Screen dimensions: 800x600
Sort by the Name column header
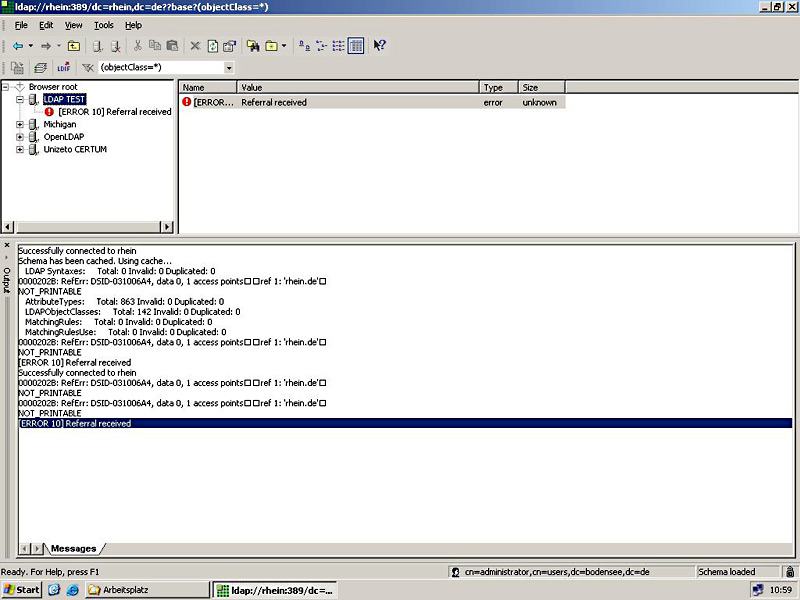coord(208,87)
